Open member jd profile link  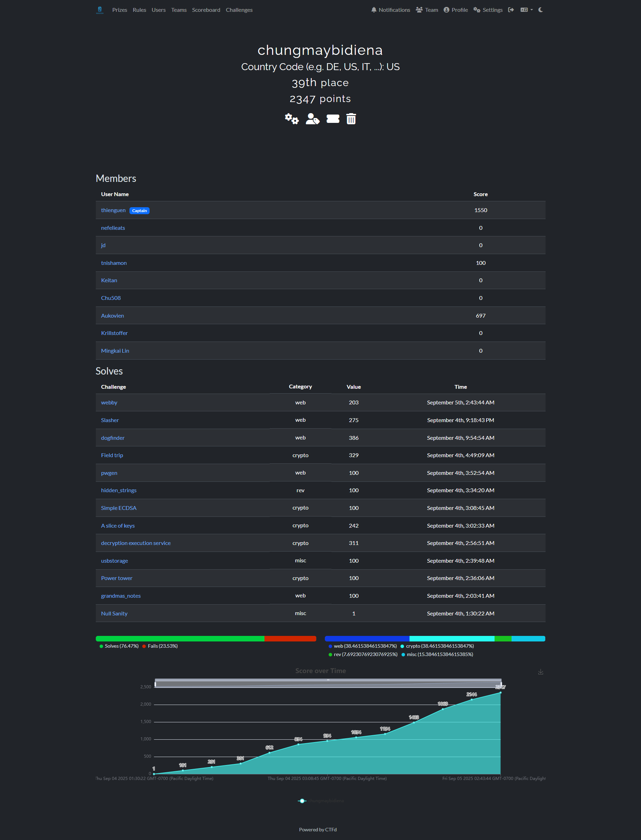pos(103,245)
